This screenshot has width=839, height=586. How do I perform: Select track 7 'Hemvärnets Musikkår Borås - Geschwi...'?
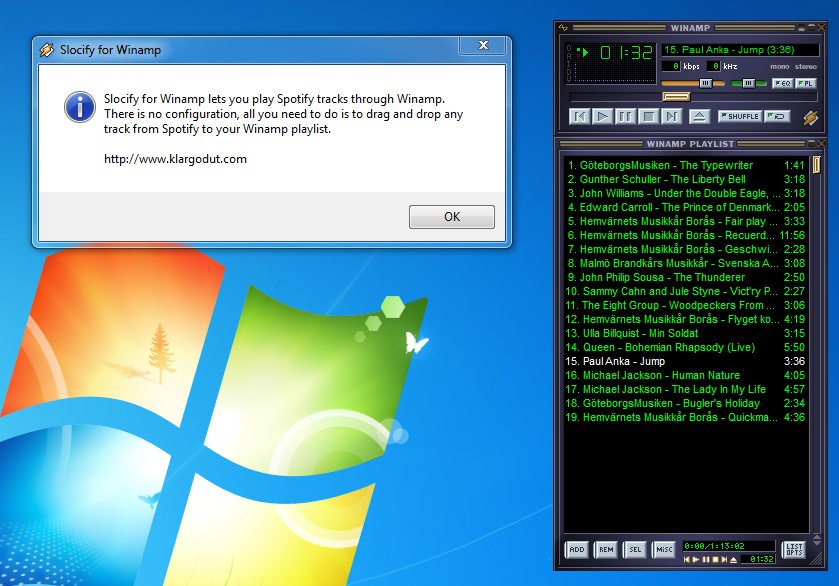point(685,249)
